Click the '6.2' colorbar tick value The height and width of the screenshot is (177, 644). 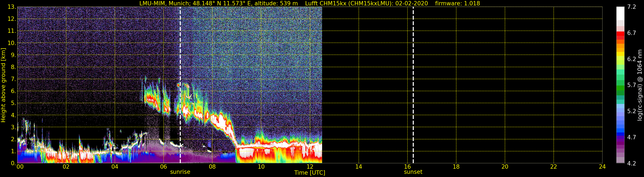point(632,59)
